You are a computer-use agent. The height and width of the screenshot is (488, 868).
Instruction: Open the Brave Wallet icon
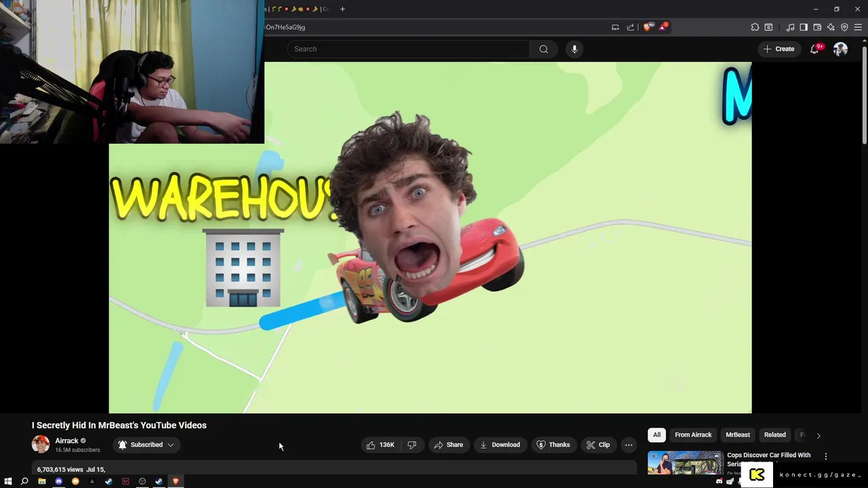[817, 27]
